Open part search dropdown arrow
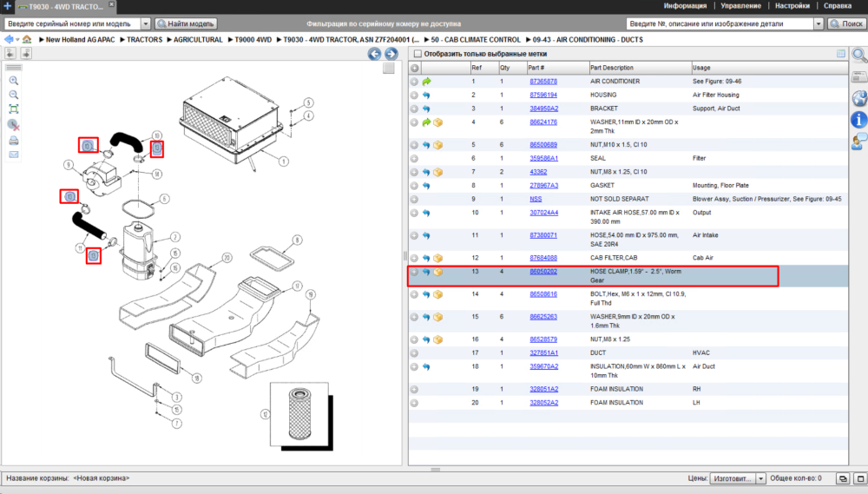Image resolution: width=868 pixels, height=494 pixels. click(x=819, y=23)
